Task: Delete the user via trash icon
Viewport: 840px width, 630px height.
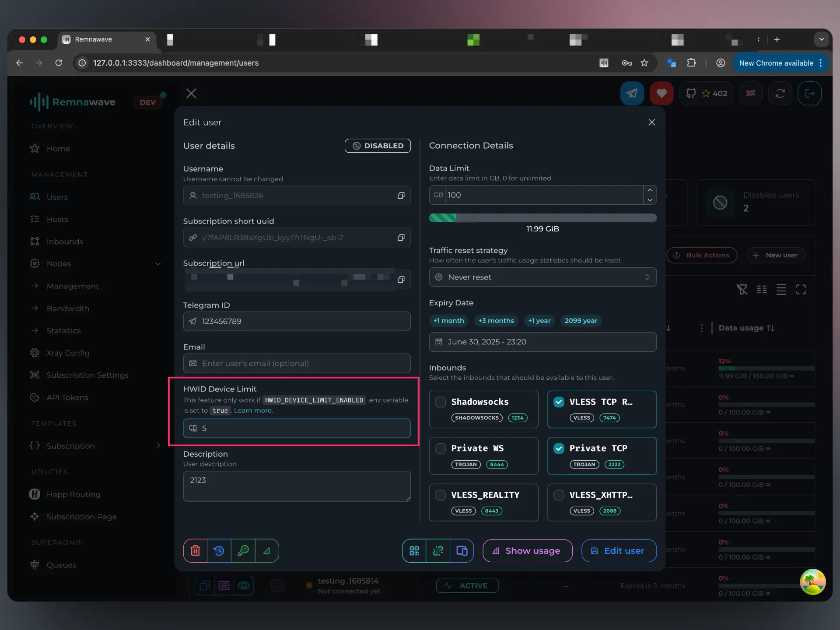Action: (195, 550)
